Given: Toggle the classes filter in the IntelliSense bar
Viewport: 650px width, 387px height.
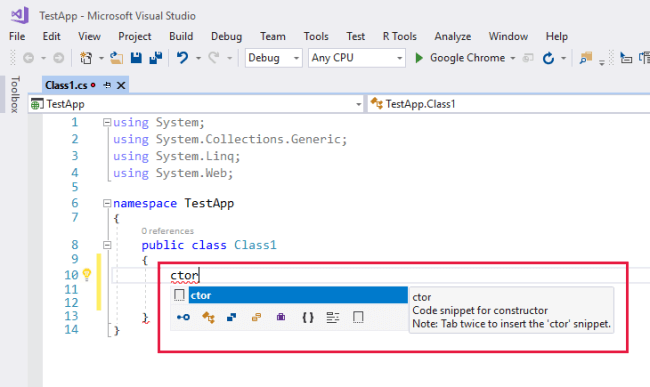Looking at the screenshot, I should tap(208, 317).
